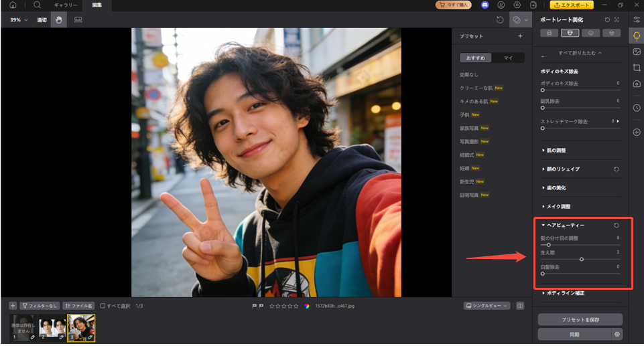Expand the ストレッチマーク除去 arrow
Viewport: 644px width, 346px height.
(618, 121)
